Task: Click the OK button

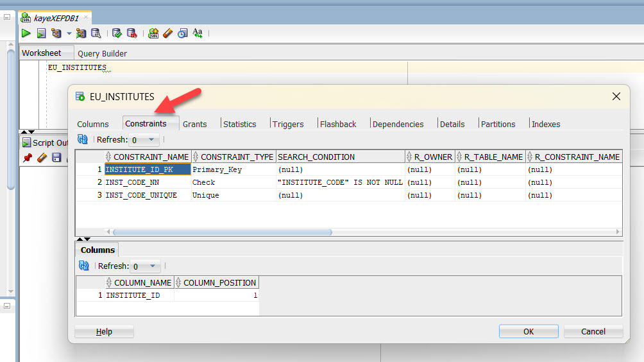Action: tap(529, 332)
